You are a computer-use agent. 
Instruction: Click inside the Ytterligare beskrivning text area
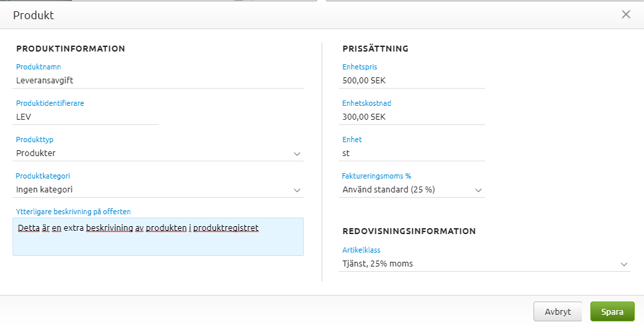click(158, 242)
